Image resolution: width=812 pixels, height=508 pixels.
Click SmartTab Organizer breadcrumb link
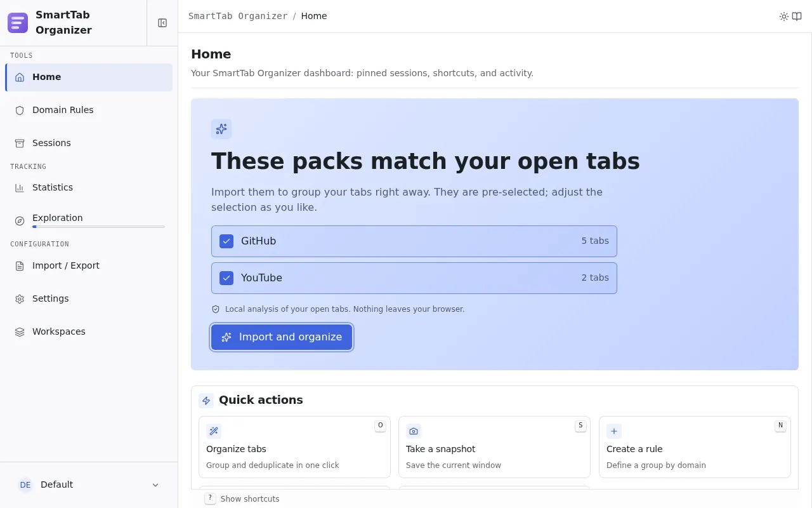tap(238, 16)
